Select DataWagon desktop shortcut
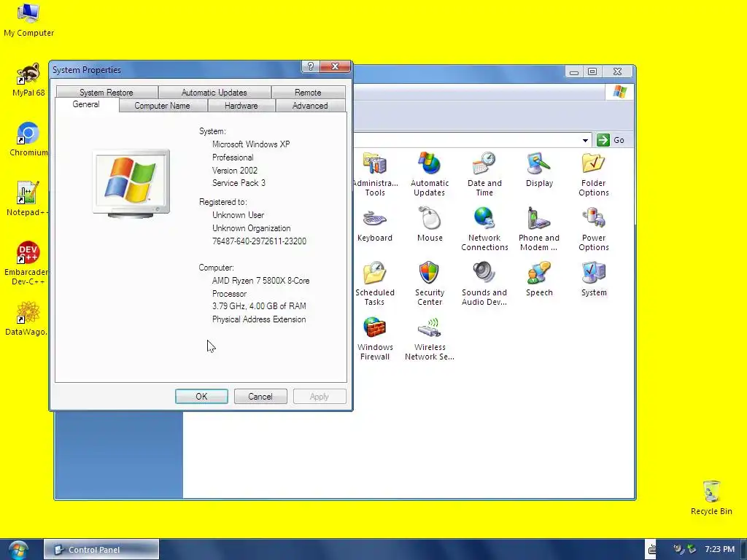This screenshot has height=560, width=747. tap(26, 318)
